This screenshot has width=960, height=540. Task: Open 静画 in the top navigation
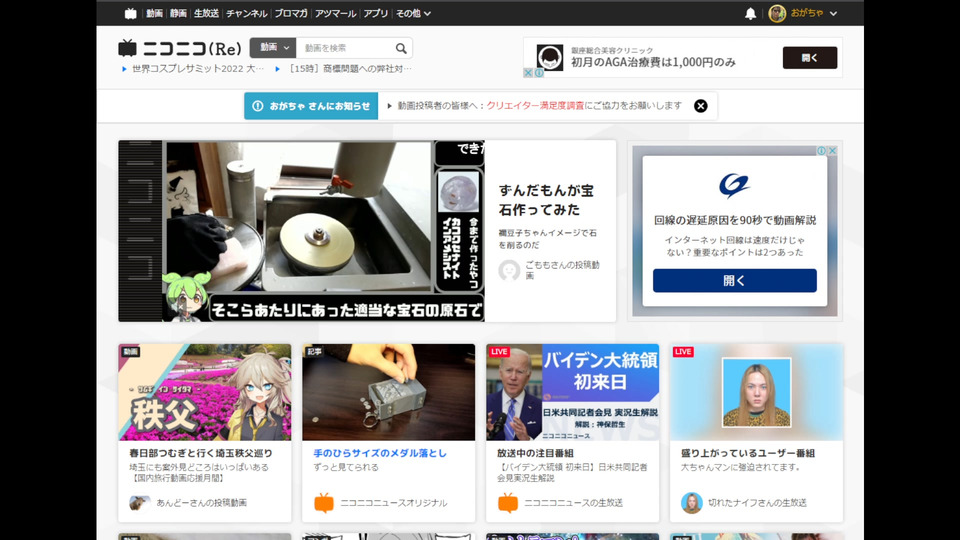pos(178,13)
